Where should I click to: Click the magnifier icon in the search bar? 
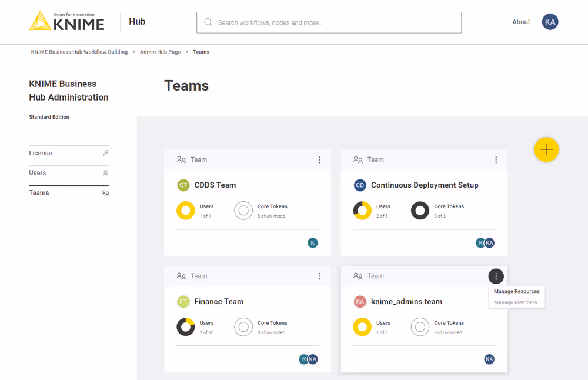pos(208,22)
